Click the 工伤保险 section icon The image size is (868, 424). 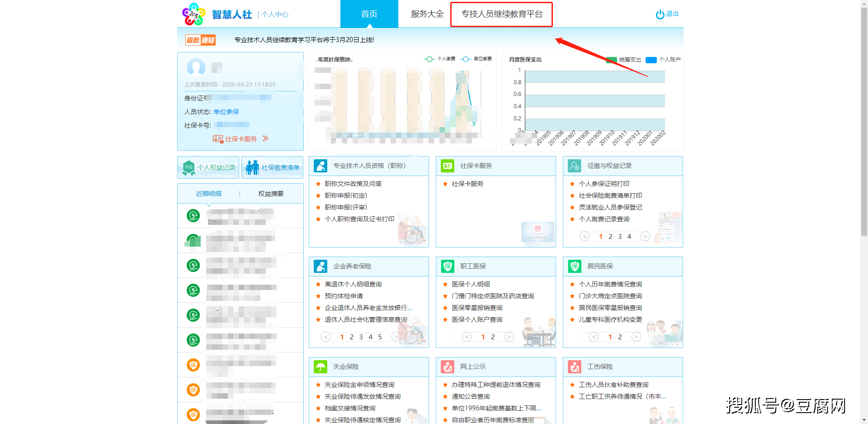[x=575, y=367]
